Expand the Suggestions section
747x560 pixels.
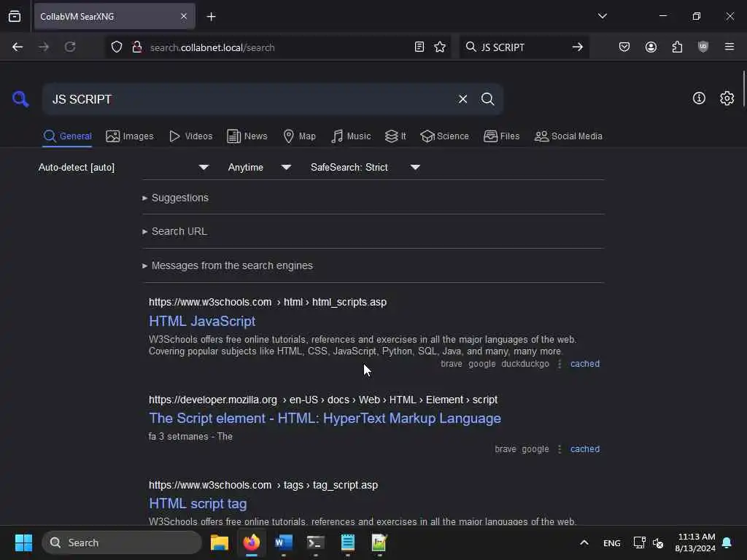(175, 198)
